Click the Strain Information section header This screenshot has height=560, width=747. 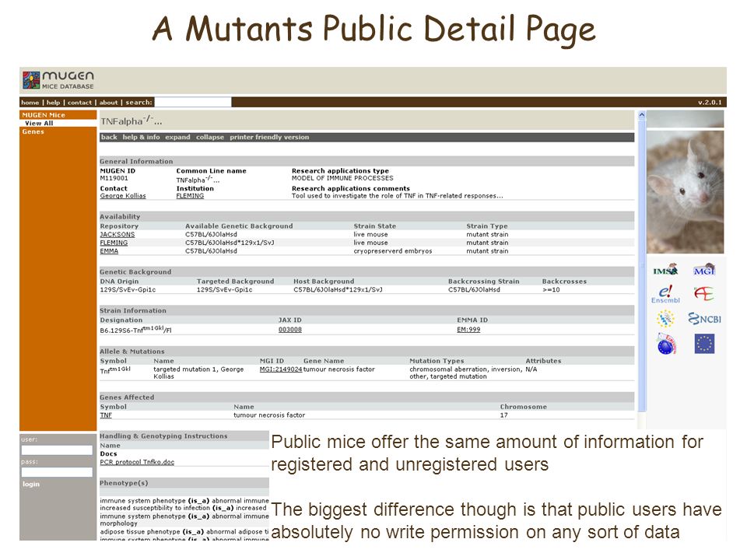[x=366, y=310]
